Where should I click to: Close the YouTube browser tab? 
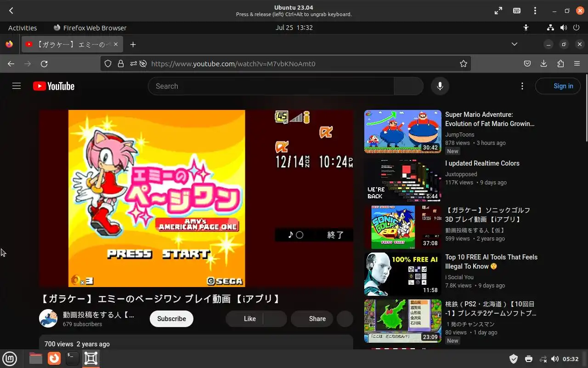116,45
